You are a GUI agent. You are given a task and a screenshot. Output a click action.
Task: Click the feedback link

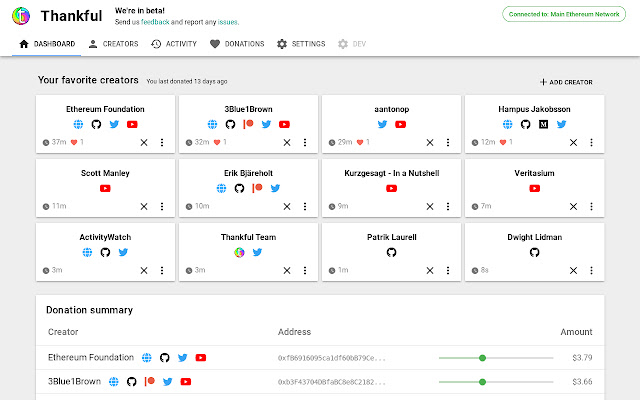click(x=155, y=22)
